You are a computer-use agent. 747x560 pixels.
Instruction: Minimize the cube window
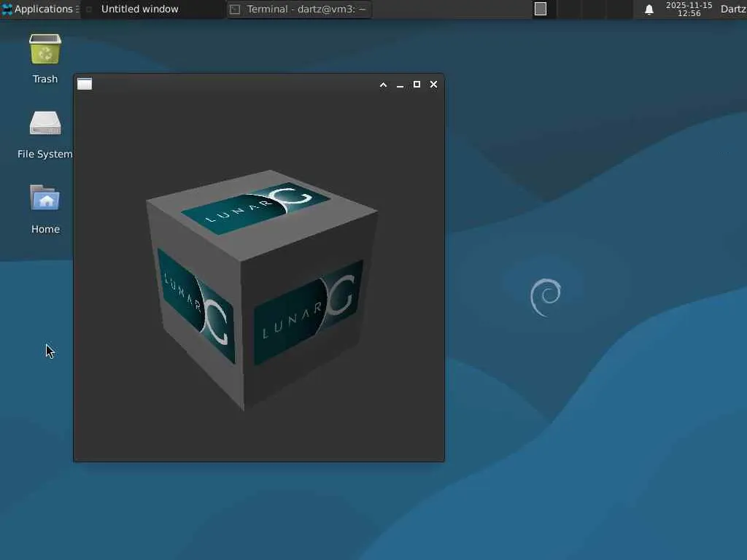point(400,85)
